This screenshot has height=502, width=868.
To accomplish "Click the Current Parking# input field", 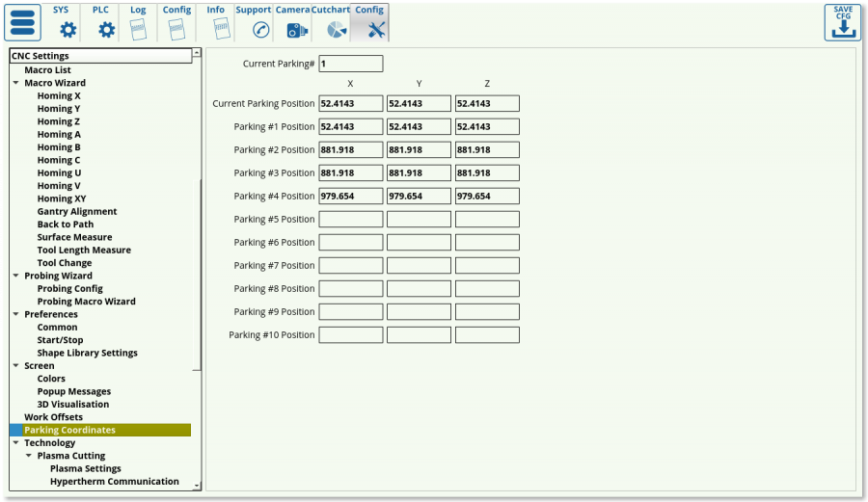I will pos(351,64).
